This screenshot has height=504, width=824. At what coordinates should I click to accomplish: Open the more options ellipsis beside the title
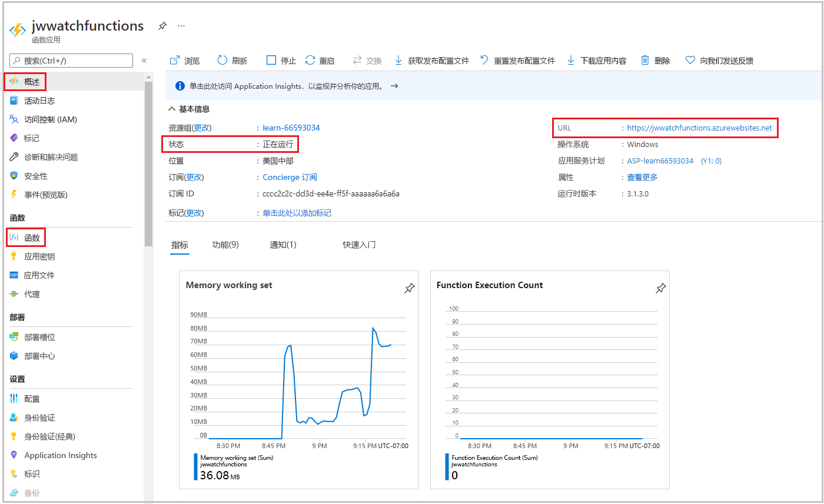point(181,26)
